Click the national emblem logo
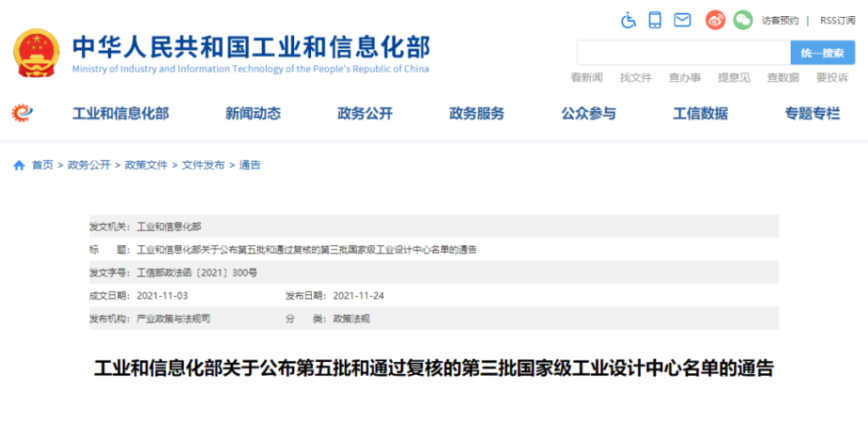Screen dimensions: 868x424 tap(36, 53)
